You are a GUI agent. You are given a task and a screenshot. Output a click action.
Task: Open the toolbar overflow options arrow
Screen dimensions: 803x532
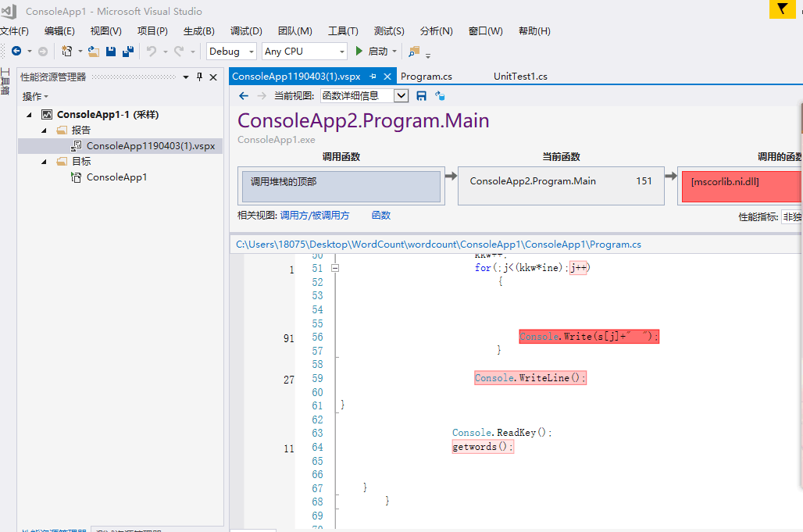point(428,55)
